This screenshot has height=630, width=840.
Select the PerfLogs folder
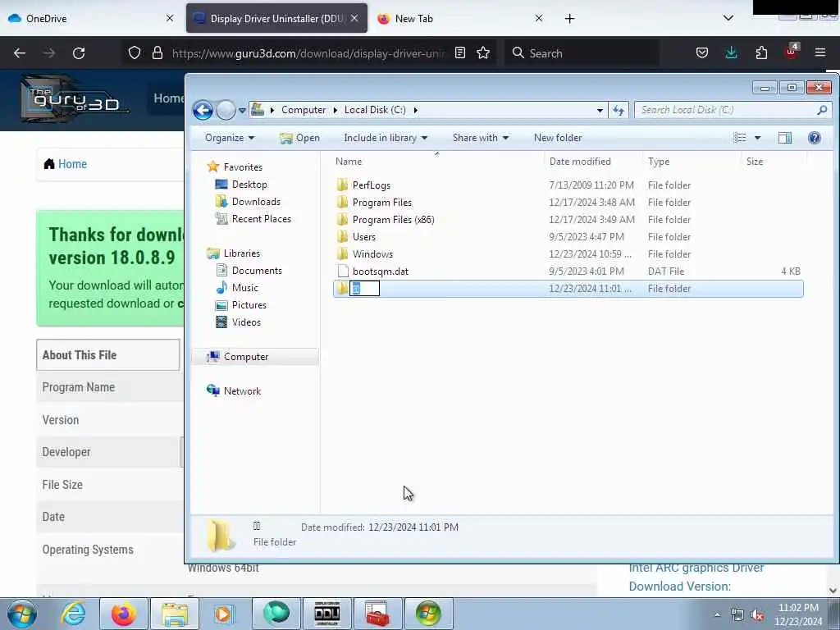tap(372, 185)
